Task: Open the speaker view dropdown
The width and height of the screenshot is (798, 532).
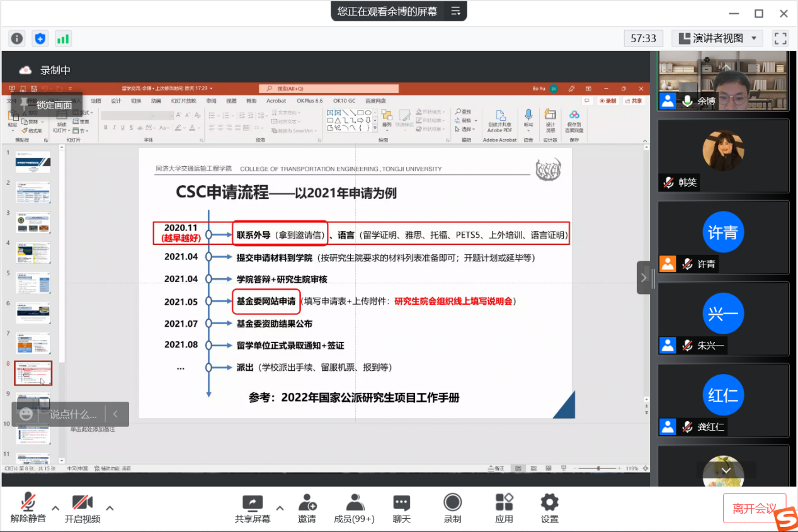Action: (717, 38)
